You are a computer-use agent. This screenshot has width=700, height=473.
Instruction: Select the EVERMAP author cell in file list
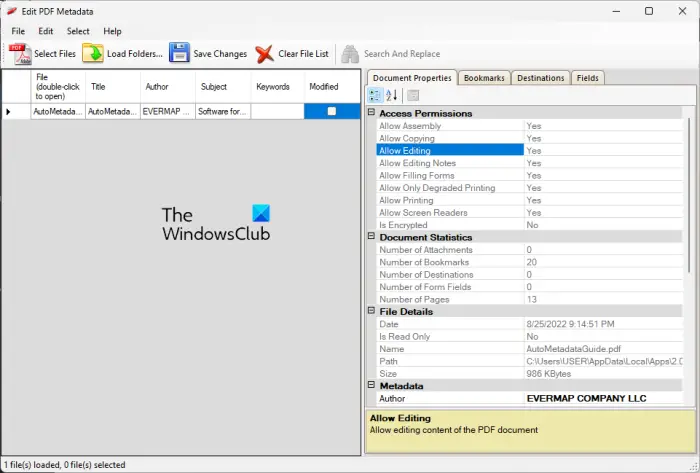click(168, 112)
